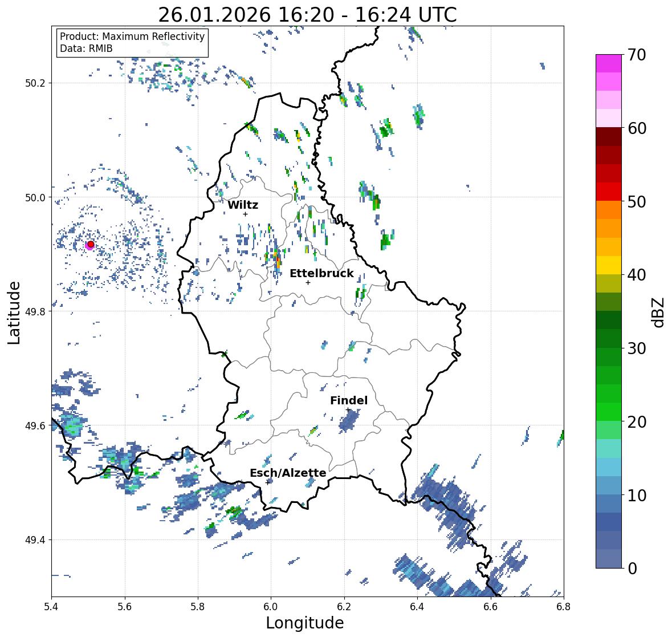Click the 5.4 longitude tick label
Screen dimensions: 672x637
(51, 607)
